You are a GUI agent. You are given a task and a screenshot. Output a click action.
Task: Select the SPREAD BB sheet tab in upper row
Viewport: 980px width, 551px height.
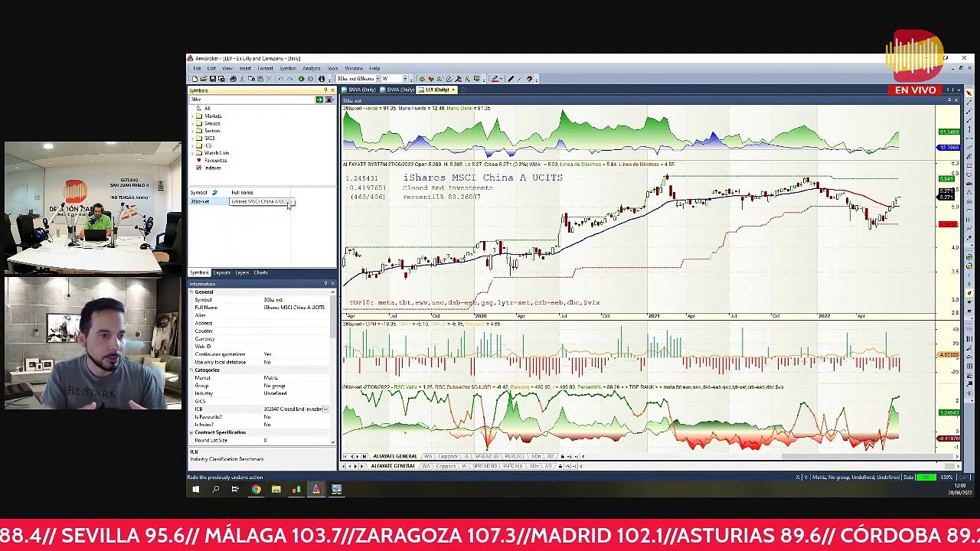click(488, 457)
